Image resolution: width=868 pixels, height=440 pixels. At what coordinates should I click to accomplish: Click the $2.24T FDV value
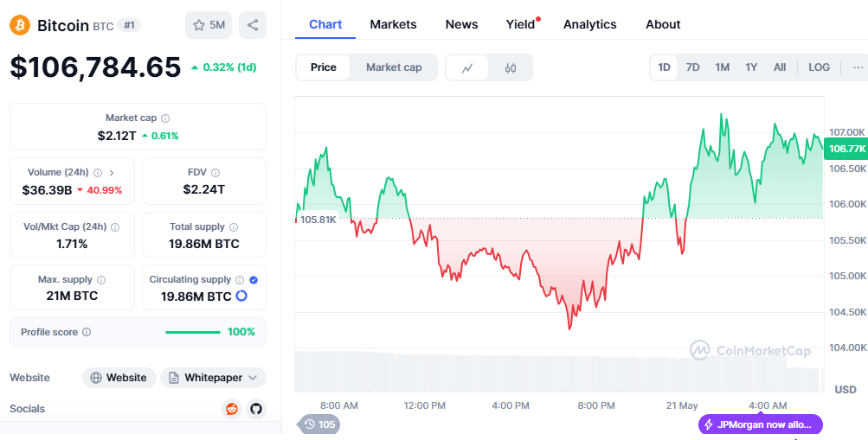(203, 189)
